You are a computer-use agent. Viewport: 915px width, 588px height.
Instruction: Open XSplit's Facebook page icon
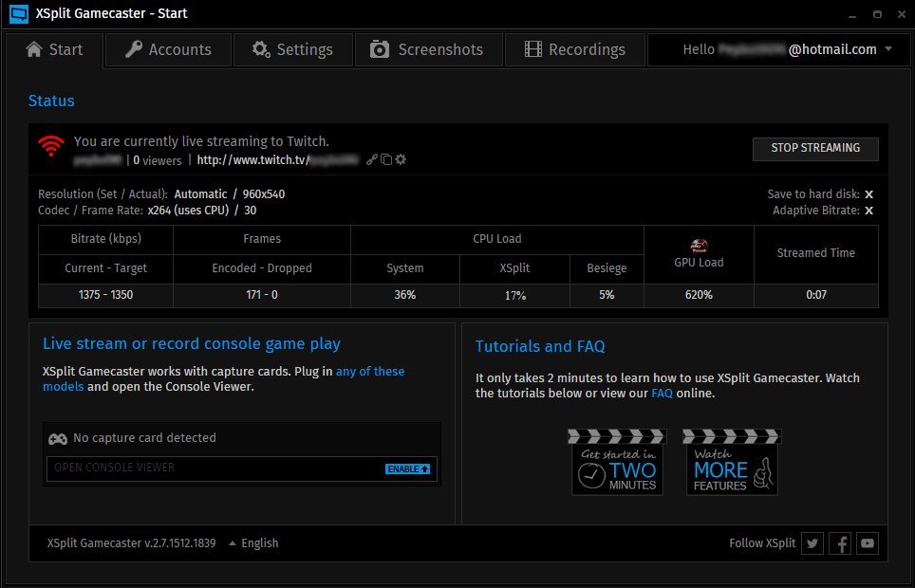coord(840,543)
